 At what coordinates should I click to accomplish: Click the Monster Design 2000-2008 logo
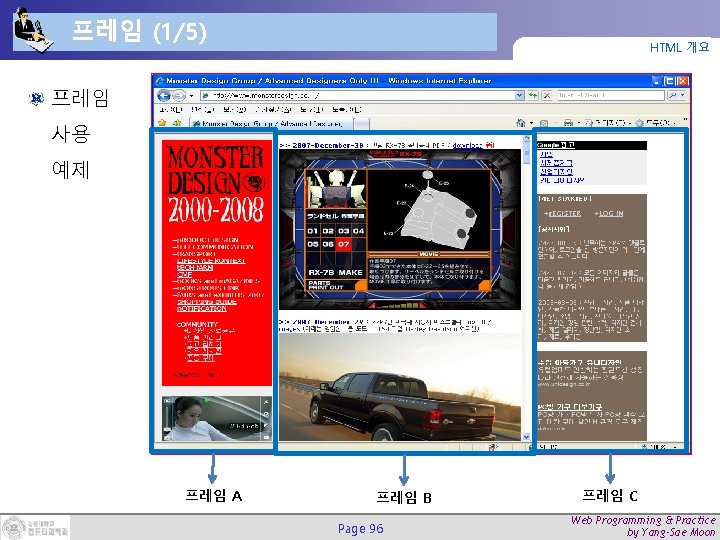click(x=215, y=184)
